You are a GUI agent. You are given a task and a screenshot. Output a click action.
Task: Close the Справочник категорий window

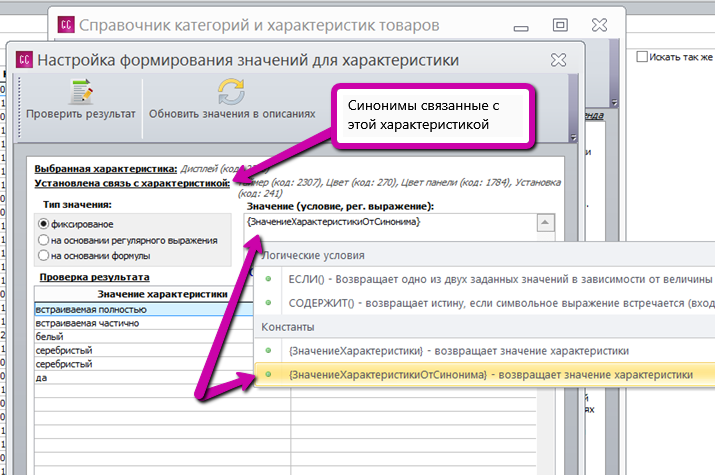click(x=599, y=25)
